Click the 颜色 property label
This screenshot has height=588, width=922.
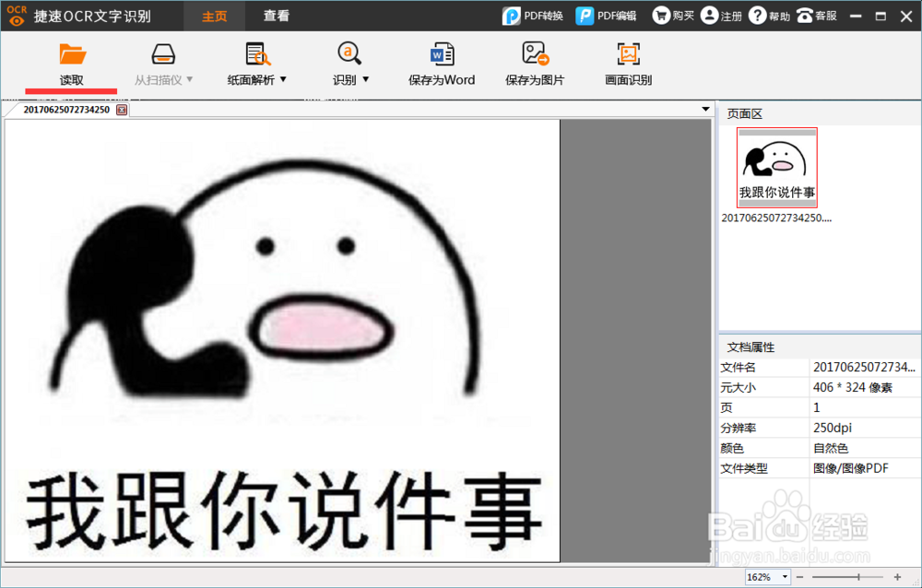point(732,449)
